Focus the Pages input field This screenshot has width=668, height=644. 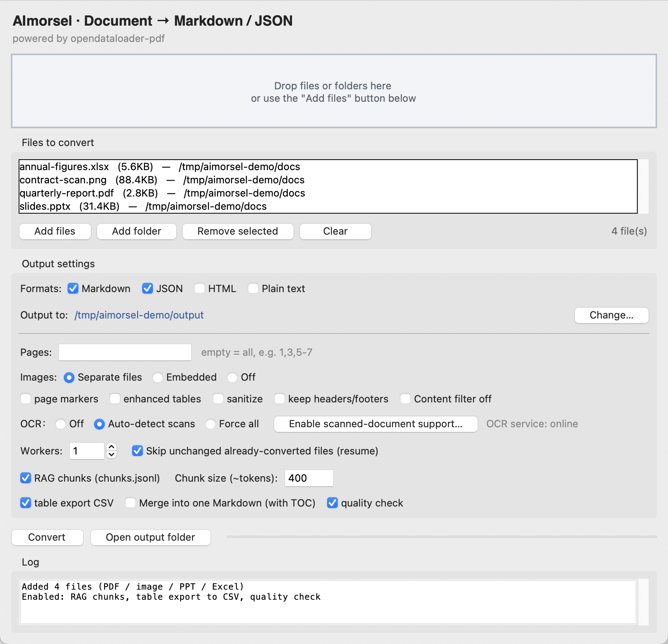tap(125, 352)
